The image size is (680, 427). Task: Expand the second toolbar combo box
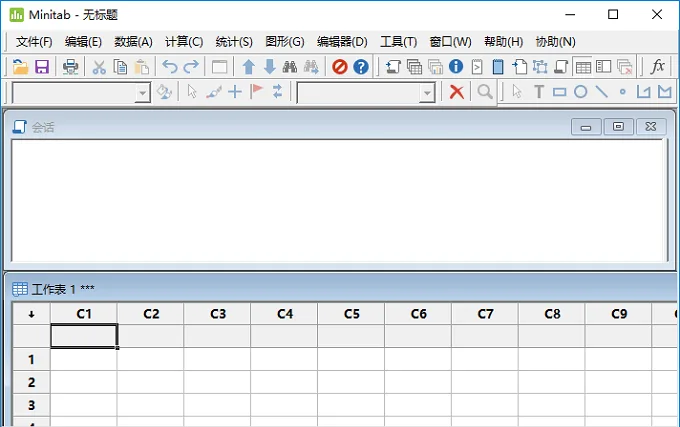pyautogui.click(x=427, y=93)
